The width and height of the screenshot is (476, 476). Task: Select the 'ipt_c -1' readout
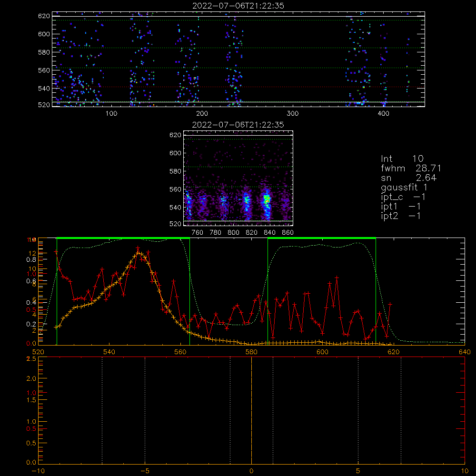pos(403,197)
